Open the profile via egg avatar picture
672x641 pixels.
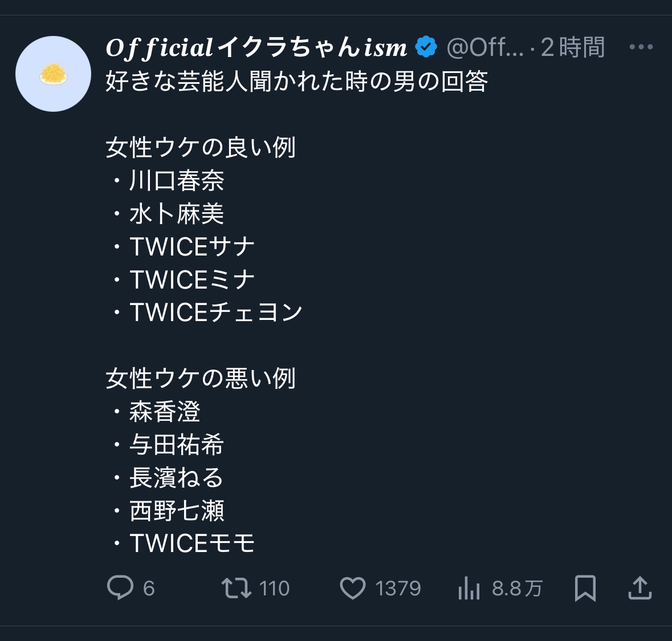[53, 74]
